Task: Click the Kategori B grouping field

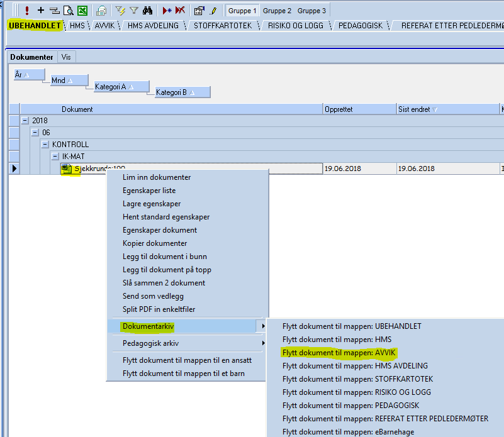Action: click(182, 92)
